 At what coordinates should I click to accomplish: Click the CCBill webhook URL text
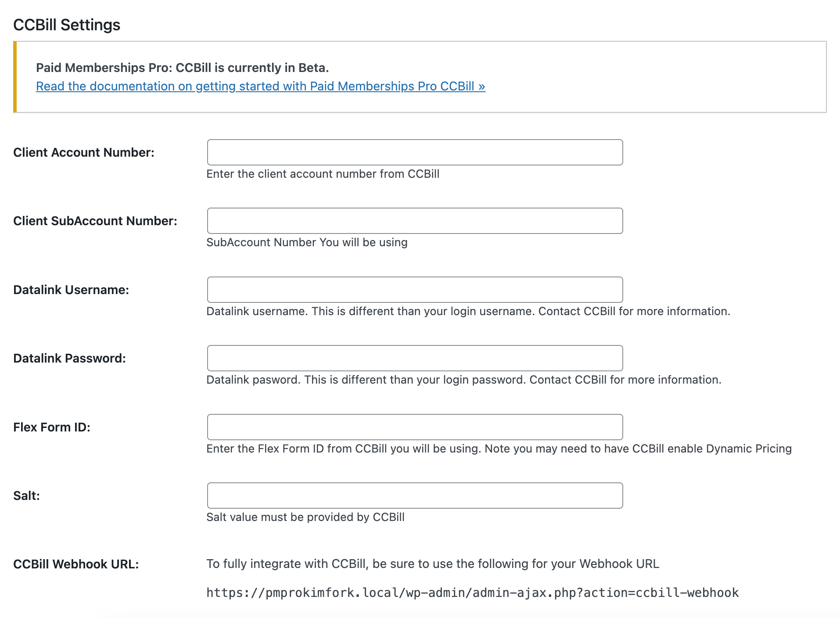(x=473, y=593)
